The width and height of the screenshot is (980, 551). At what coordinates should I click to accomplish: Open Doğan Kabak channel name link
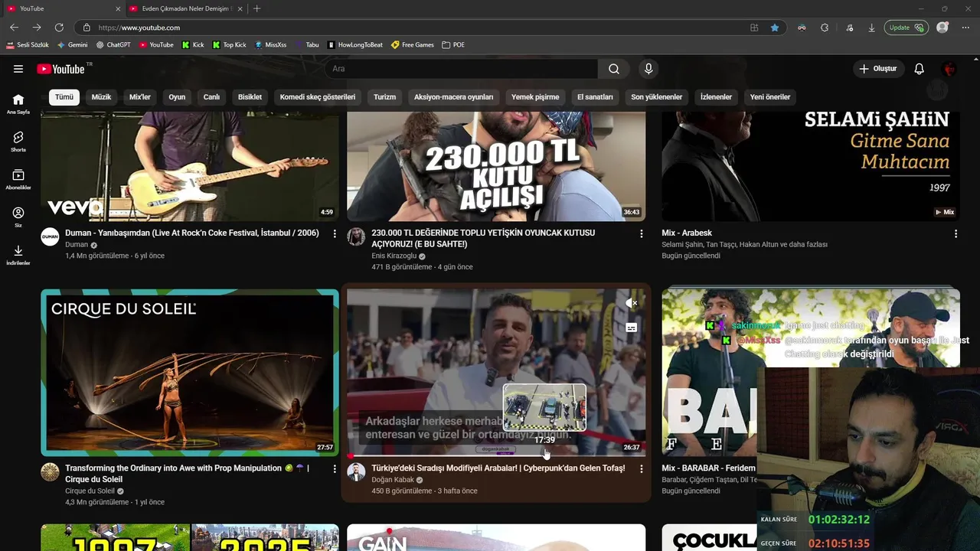tap(392, 480)
